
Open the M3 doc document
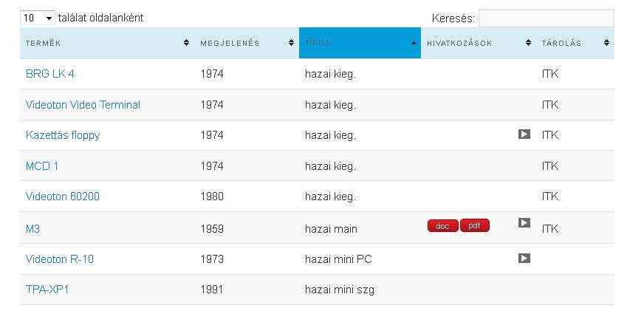(442, 226)
